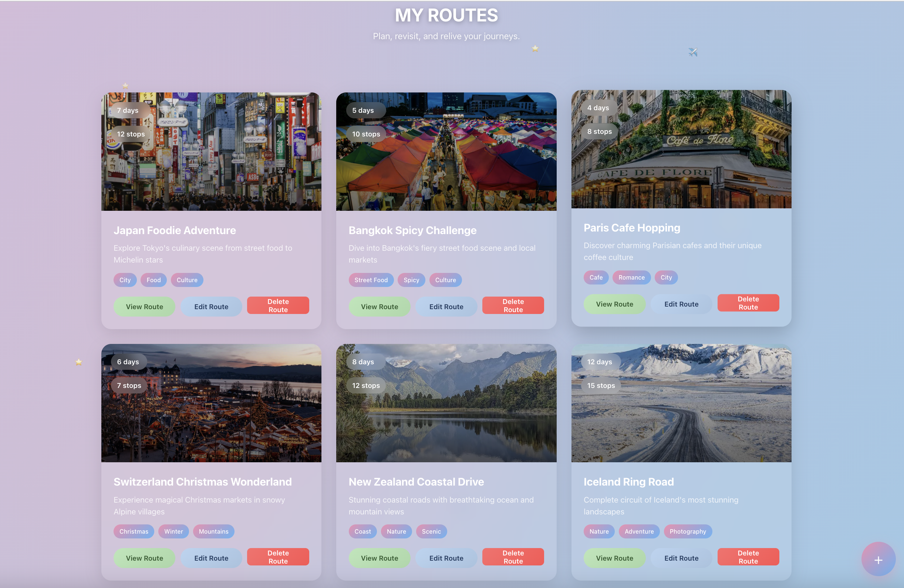The image size is (904, 588).
Task: Click the New Zealand Coastal Drive heading
Action: point(416,481)
